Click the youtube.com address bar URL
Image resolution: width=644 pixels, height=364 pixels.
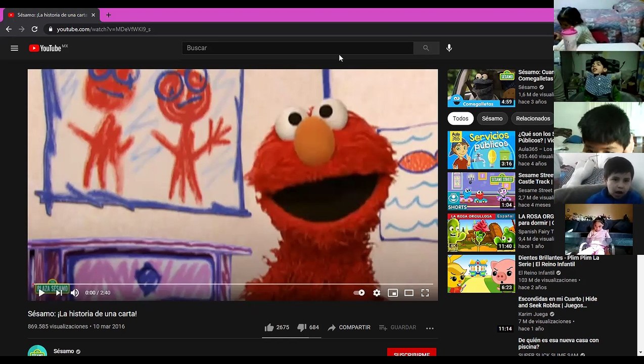(104, 29)
